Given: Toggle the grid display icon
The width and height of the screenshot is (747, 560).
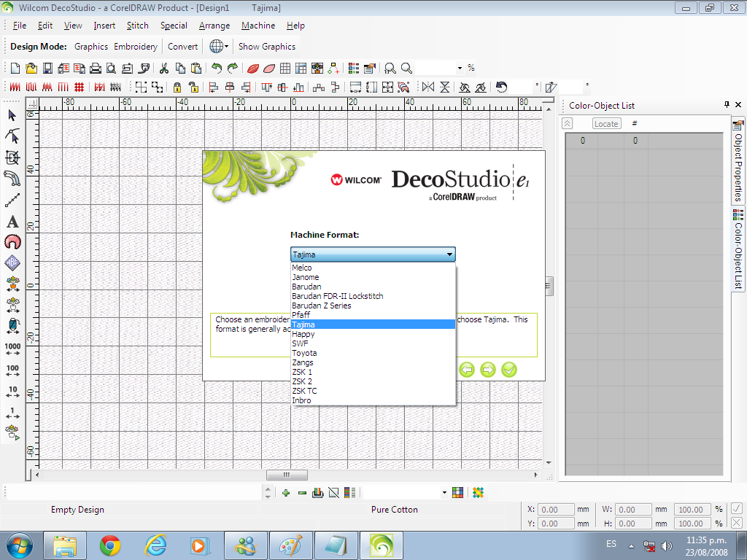Looking at the screenshot, I should click(x=285, y=68).
